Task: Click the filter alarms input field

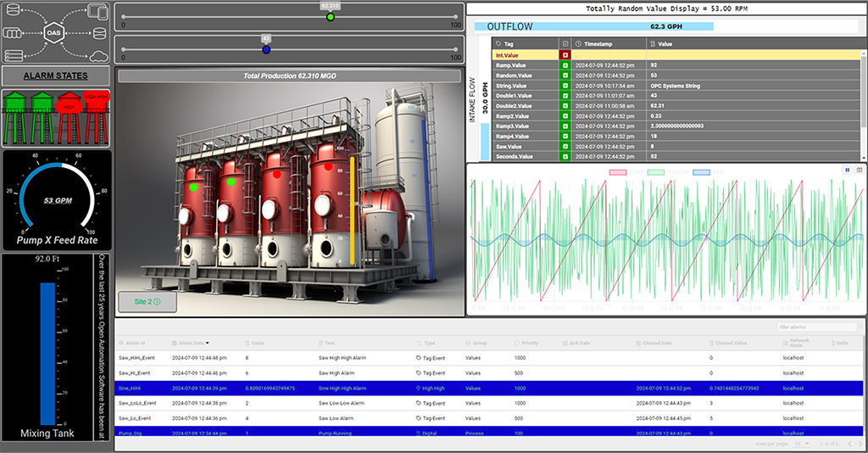Action: 818,327
